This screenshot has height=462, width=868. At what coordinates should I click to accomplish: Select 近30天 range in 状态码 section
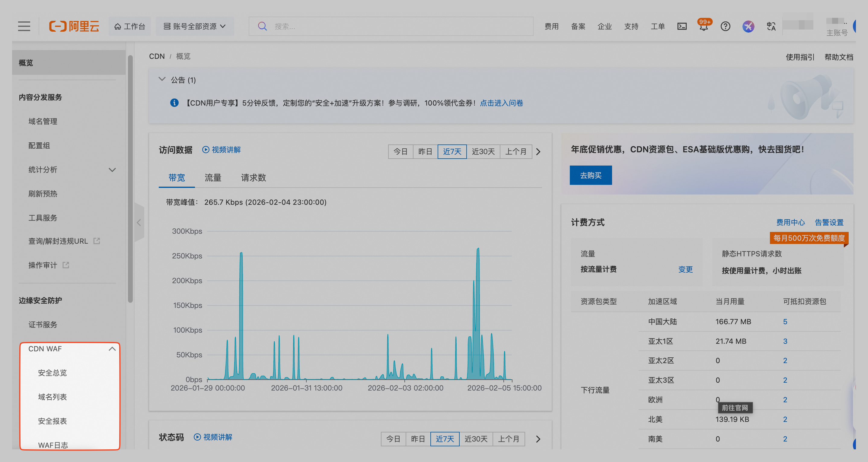(x=476, y=439)
